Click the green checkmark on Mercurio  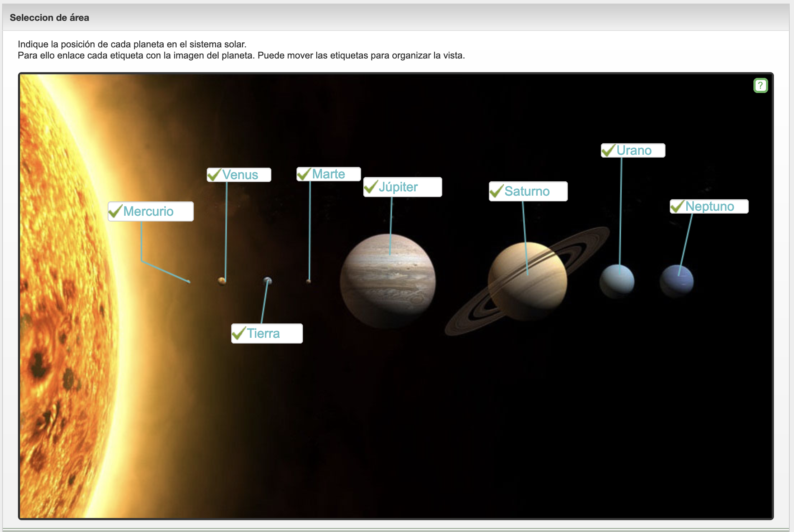116,211
